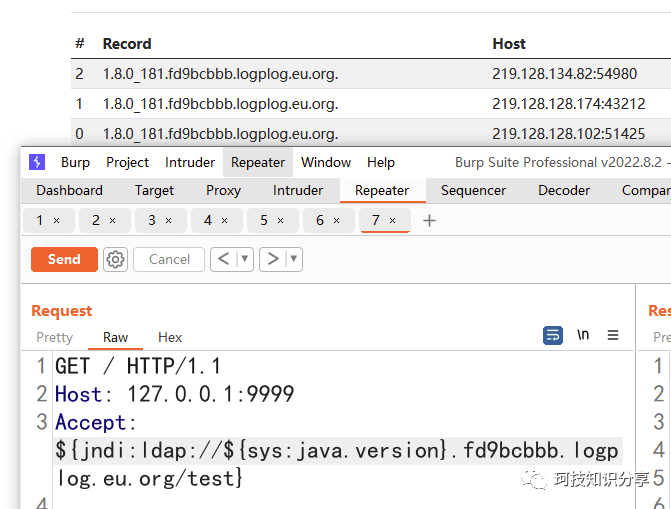This screenshot has height=509, width=671.
Task: Click the Cancel button
Action: point(169,259)
